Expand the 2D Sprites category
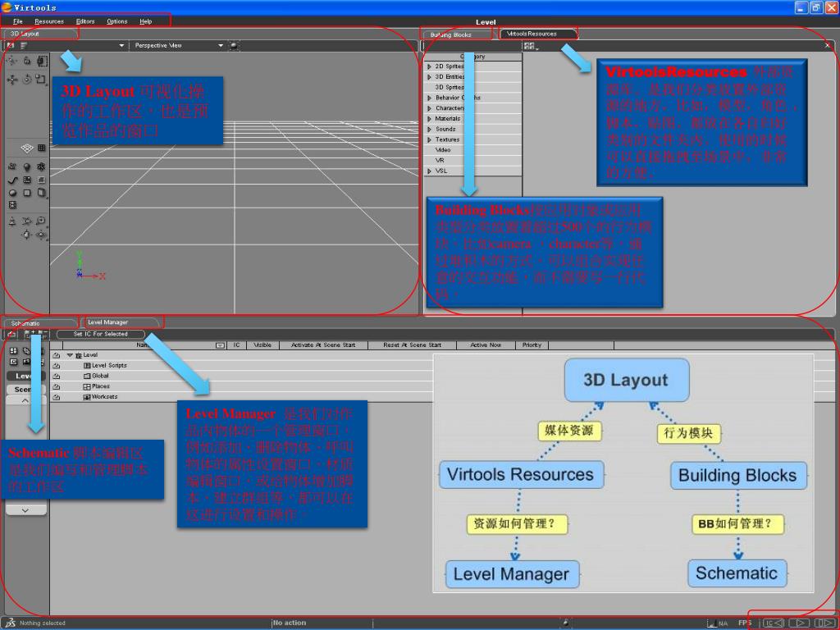 [430, 66]
